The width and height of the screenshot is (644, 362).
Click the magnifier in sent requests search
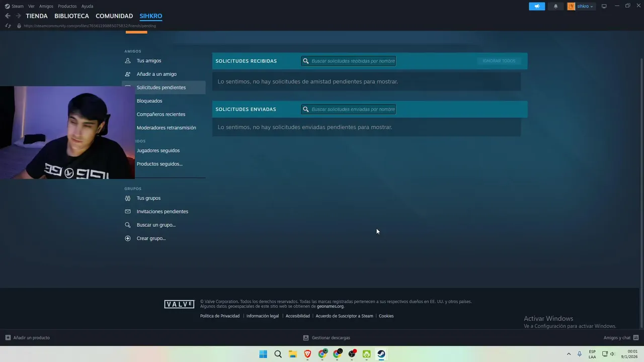click(306, 109)
